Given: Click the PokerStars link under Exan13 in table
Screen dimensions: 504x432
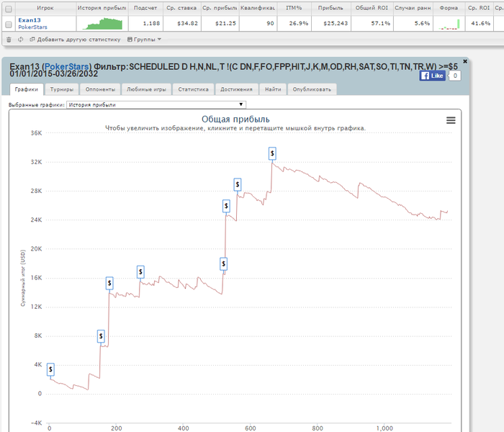Looking at the screenshot, I should click(33, 27).
